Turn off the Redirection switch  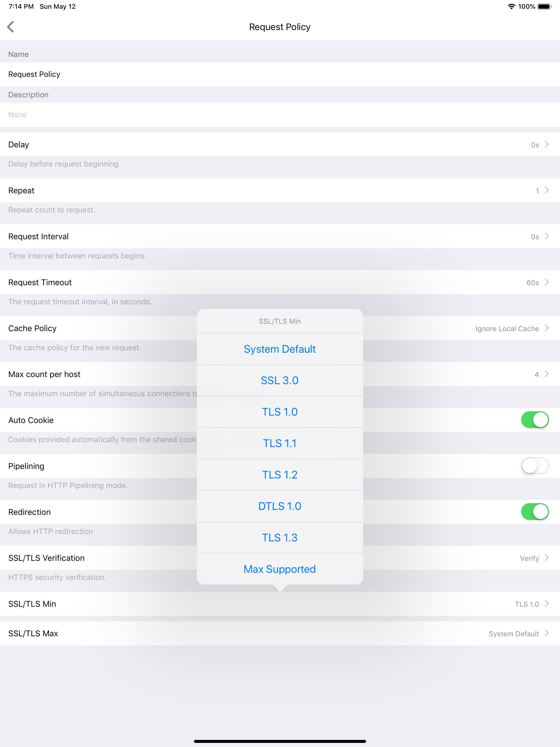[535, 512]
